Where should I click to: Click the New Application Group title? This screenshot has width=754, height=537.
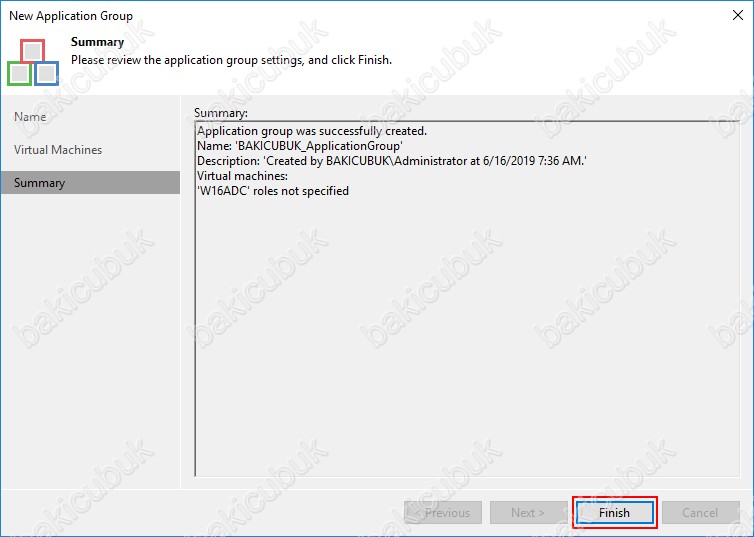[71, 16]
